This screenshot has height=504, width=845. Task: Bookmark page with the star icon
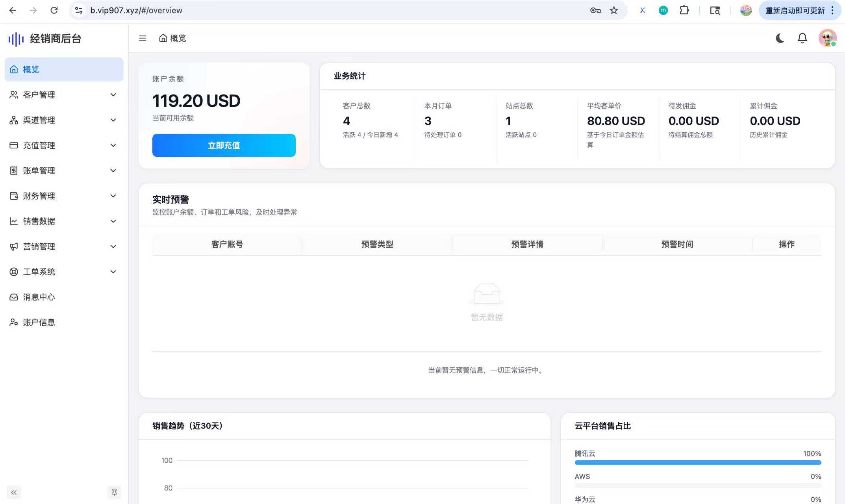coord(614,10)
